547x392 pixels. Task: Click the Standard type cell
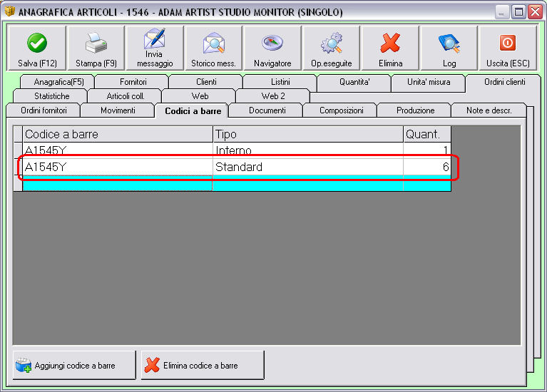(x=308, y=167)
